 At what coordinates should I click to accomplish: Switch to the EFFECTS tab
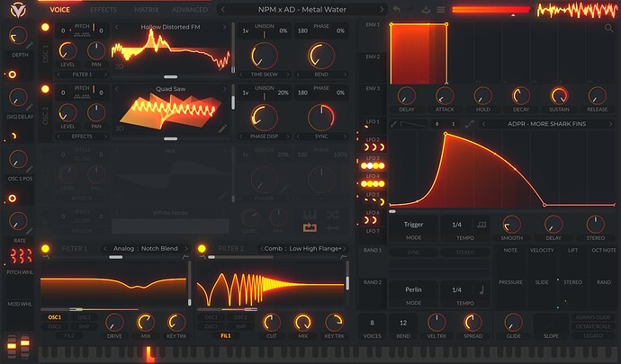click(103, 10)
